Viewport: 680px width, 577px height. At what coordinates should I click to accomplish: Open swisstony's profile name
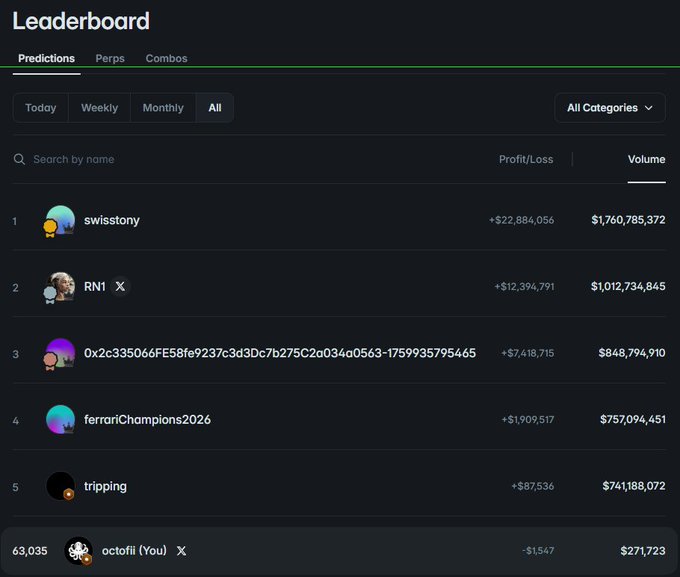pos(112,220)
